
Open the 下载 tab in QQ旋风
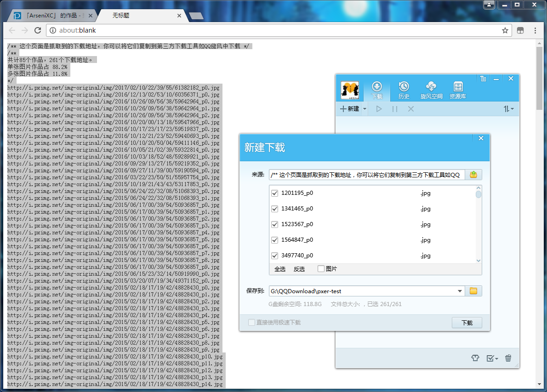point(377,91)
